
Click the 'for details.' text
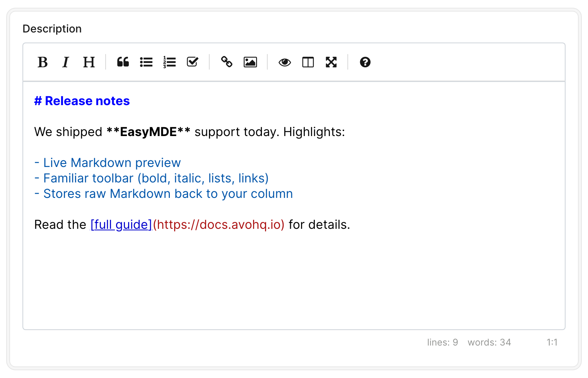pos(319,225)
